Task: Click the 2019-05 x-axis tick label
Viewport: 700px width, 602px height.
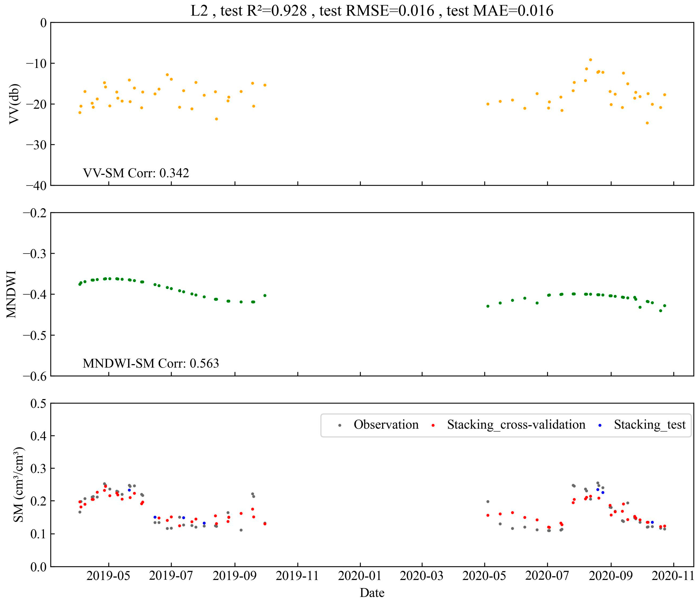Action: pyautogui.click(x=108, y=576)
